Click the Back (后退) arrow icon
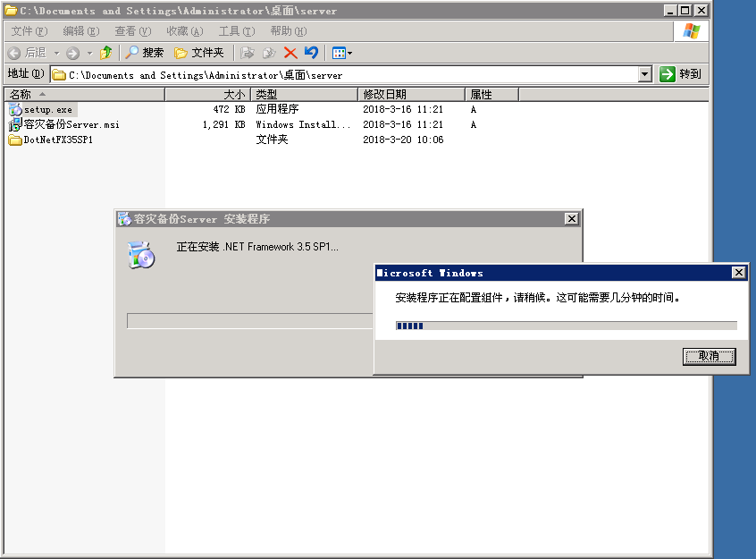Viewport: 756px width, 559px height. pyautogui.click(x=14, y=53)
